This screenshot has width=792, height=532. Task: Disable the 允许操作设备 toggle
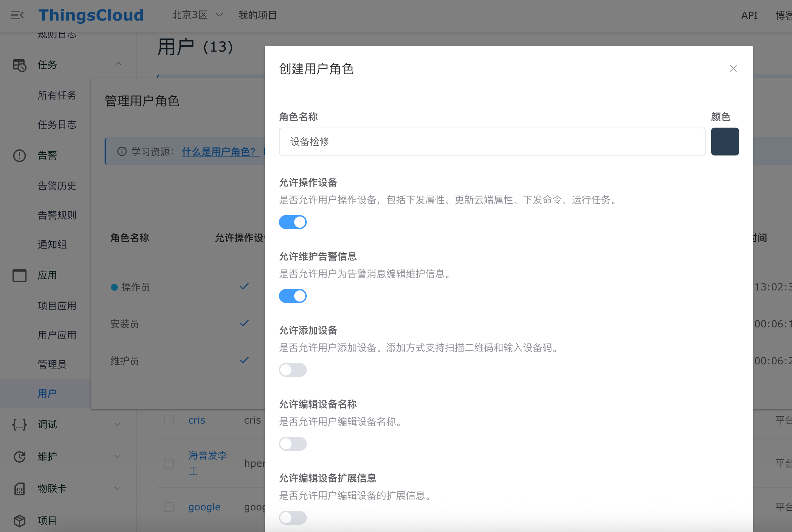[292, 222]
